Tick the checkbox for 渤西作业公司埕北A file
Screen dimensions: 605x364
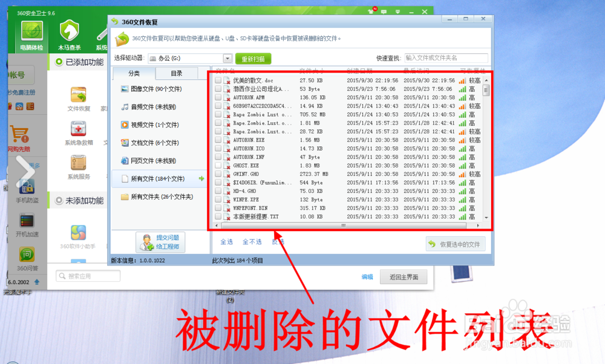coord(218,89)
